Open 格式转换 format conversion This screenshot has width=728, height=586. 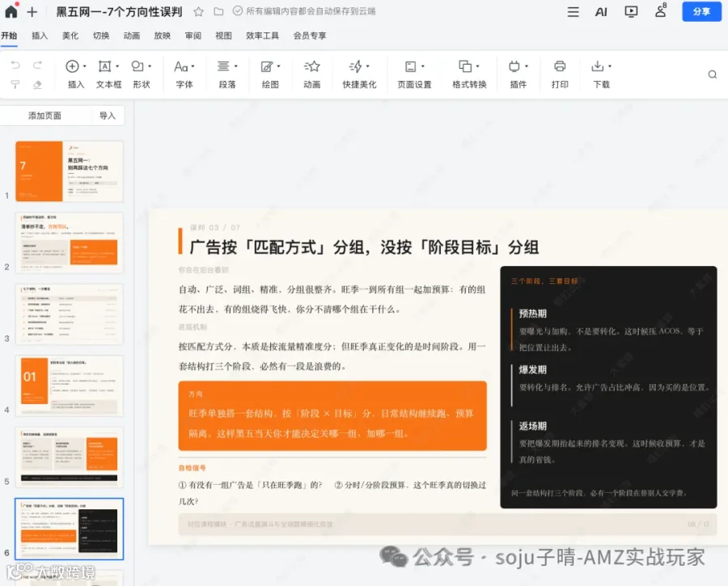click(469, 74)
